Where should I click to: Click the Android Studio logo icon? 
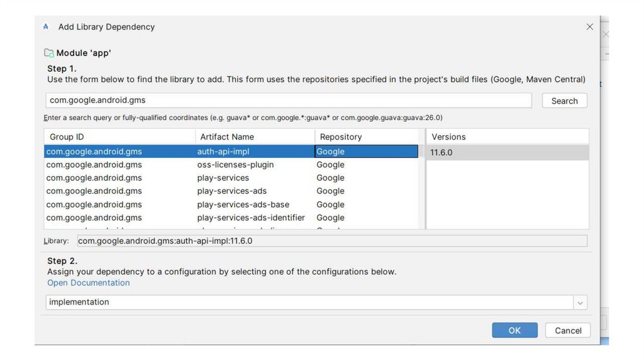tap(46, 27)
